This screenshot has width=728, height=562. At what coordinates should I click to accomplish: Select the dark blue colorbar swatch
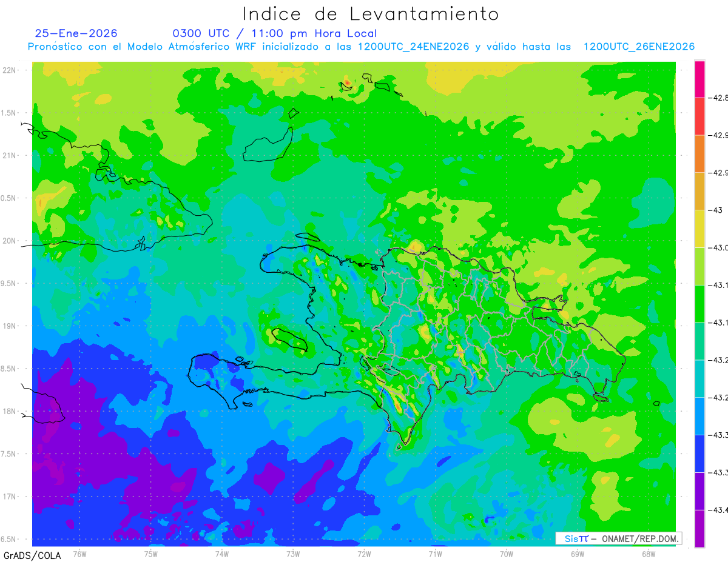[699, 453]
